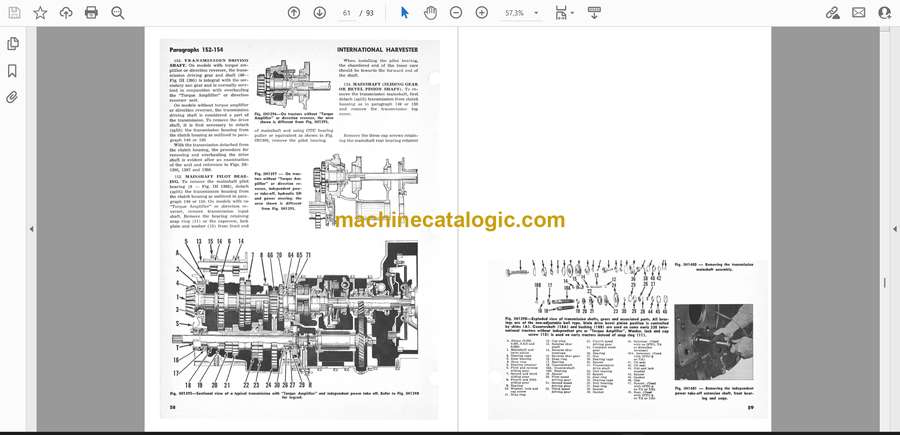This screenshot has width=900, height=435.
Task: Activate the arrow selection tool
Action: tap(405, 13)
